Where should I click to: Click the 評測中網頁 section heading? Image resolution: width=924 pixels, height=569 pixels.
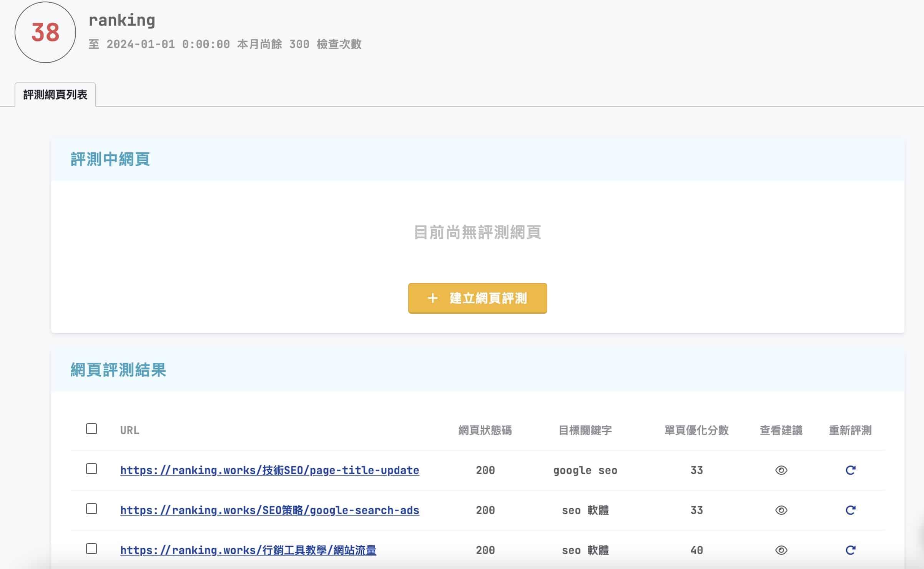point(110,159)
